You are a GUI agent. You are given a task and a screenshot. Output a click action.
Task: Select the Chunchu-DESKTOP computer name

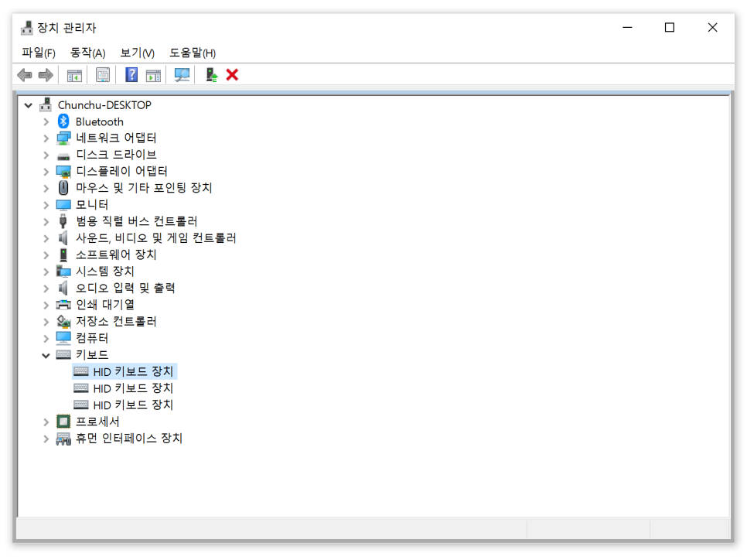click(104, 105)
